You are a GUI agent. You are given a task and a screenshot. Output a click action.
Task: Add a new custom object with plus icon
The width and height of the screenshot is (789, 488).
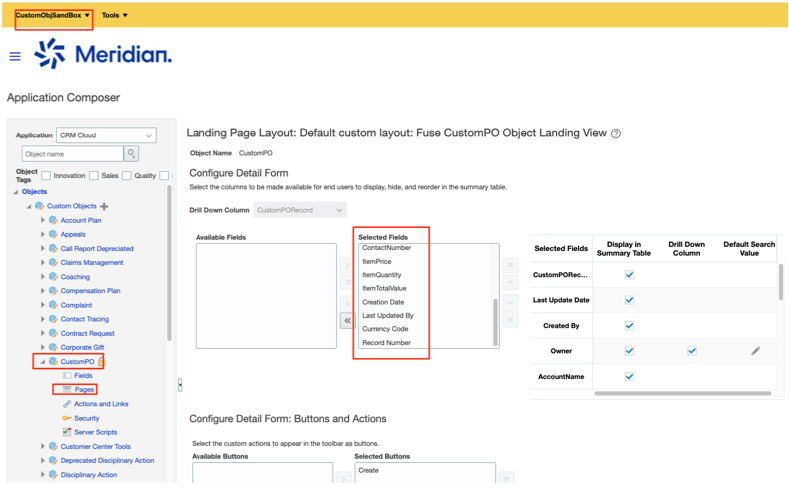[x=104, y=206]
